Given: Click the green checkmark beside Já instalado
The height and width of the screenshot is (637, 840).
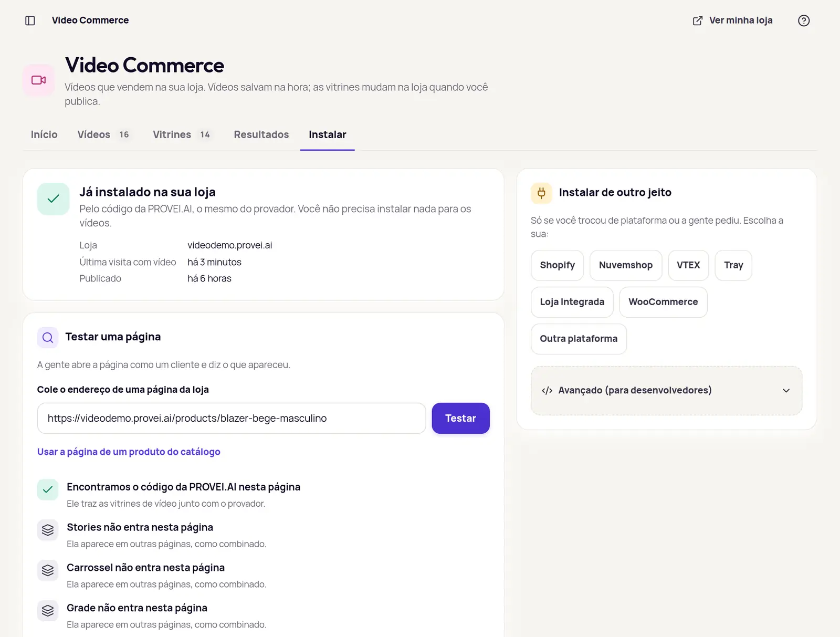Looking at the screenshot, I should point(54,199).
